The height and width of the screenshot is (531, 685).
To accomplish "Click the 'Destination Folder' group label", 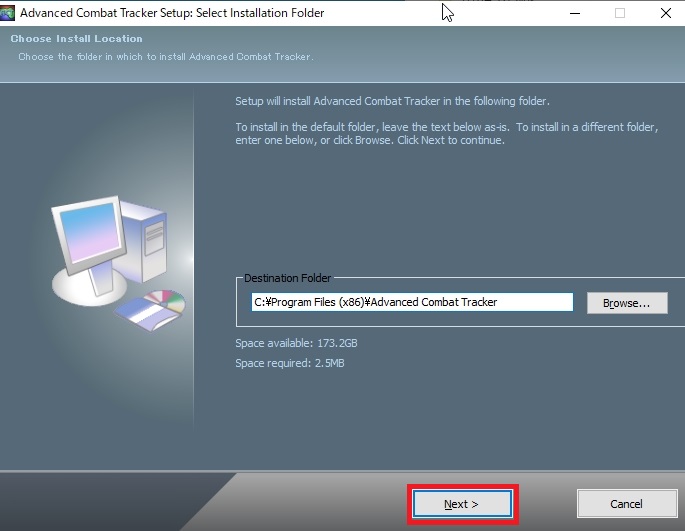I will [x=287, y=278].
